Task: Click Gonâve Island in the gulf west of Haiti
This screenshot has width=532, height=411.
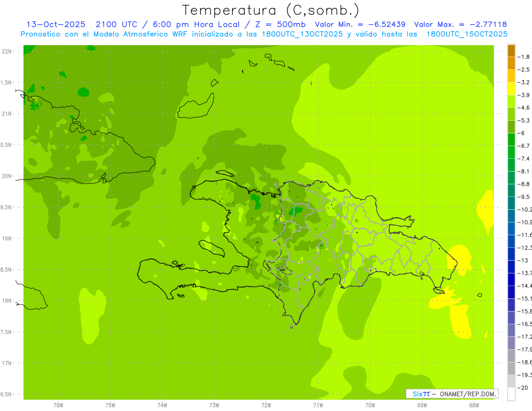Action: [211, 247]
